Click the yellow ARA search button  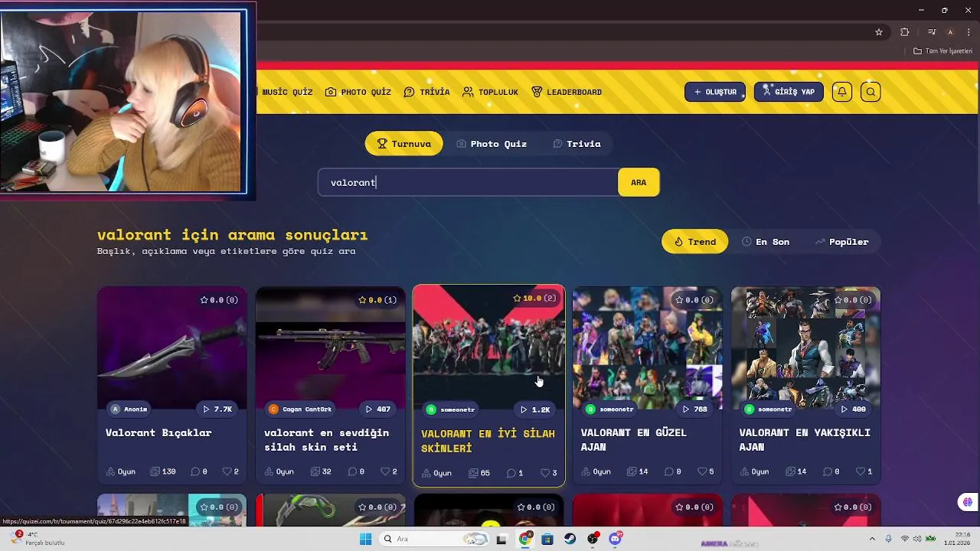[639, 182]
